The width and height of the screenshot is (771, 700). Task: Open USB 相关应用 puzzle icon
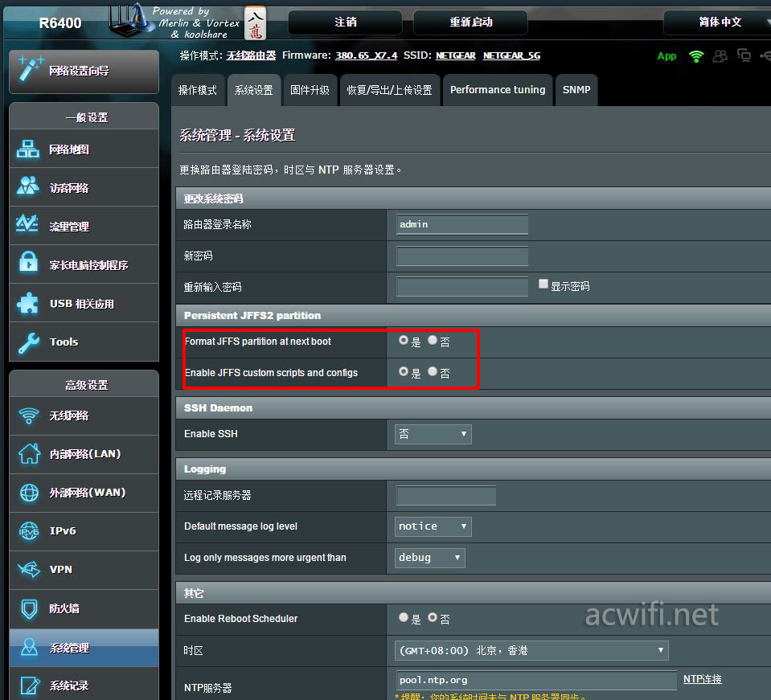pyautogui.click(x=27, y=303)
